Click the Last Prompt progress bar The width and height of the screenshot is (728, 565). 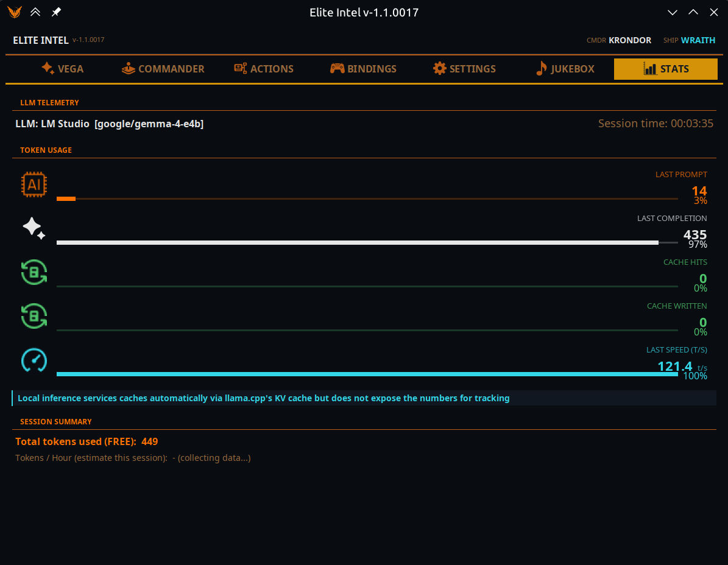(367, 198)
